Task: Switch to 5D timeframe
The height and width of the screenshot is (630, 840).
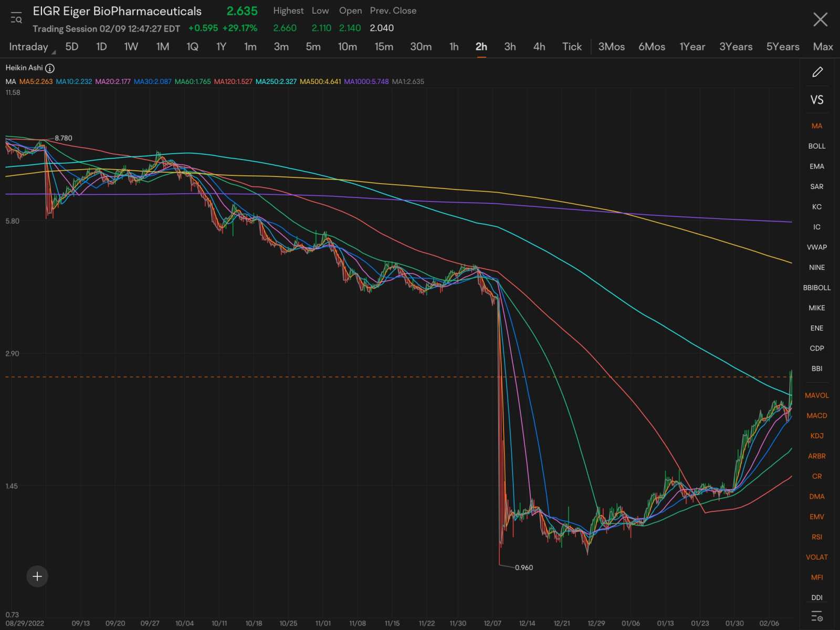Action: [72, 47]
